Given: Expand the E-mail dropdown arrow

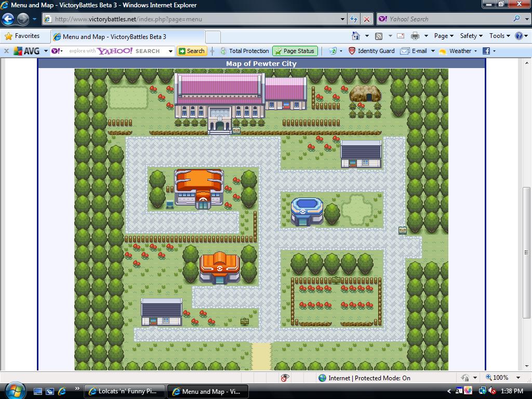Looking at the screenshot, I should tap(433, 51).
